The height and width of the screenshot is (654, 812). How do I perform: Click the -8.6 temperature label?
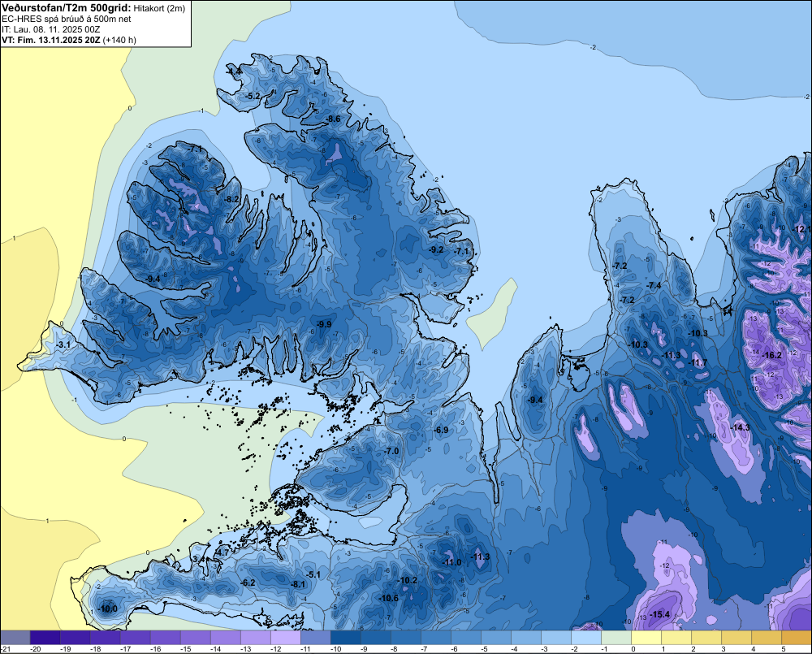click(332, 119)
